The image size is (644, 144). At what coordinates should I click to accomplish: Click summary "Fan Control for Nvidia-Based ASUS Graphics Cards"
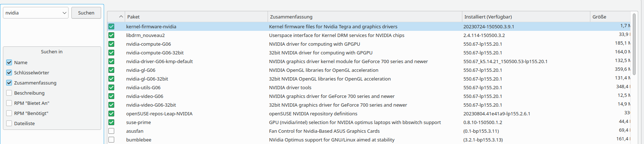325,131
